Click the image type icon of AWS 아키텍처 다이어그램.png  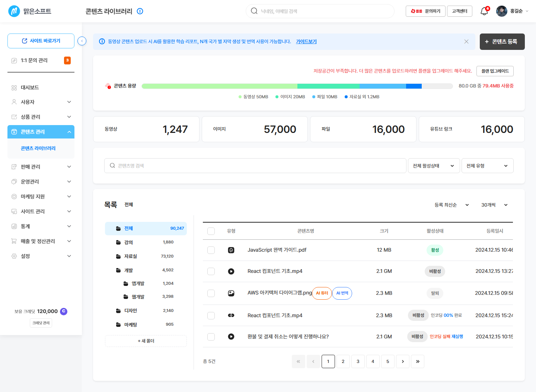coord(231,293)
